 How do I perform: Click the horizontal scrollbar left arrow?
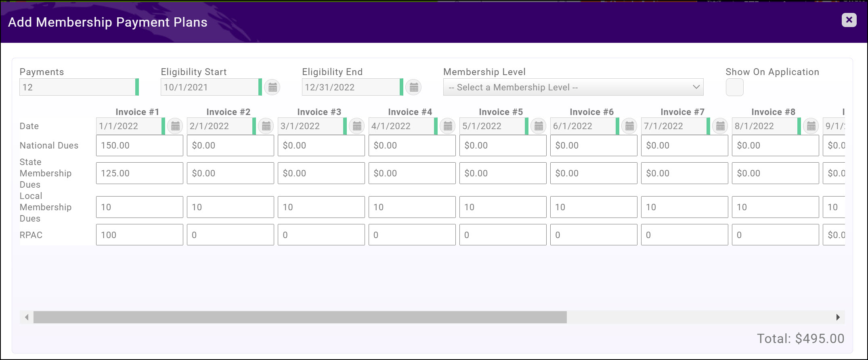[x=27, y=317]
